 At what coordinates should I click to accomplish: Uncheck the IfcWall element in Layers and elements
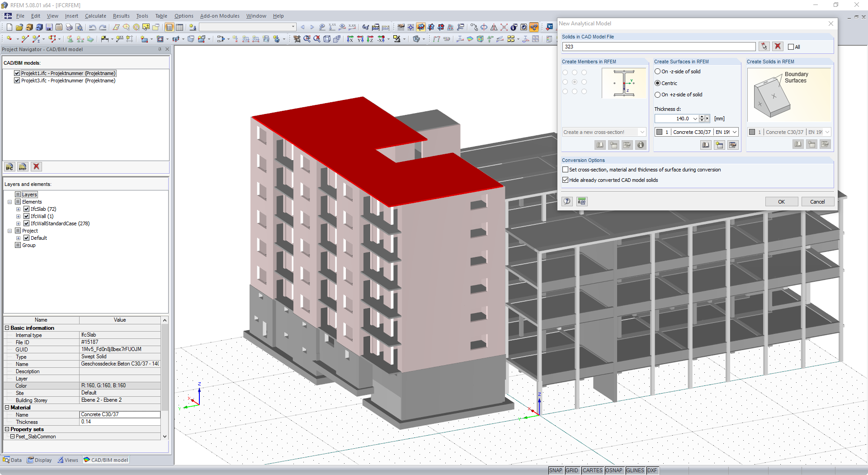(26, 216)
